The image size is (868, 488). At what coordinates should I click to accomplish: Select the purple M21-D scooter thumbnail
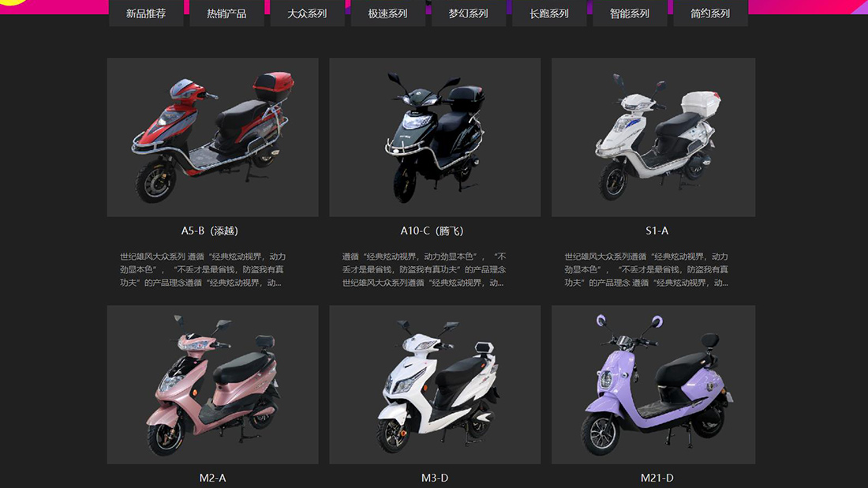pyautogui.click(x=653, y=385)
